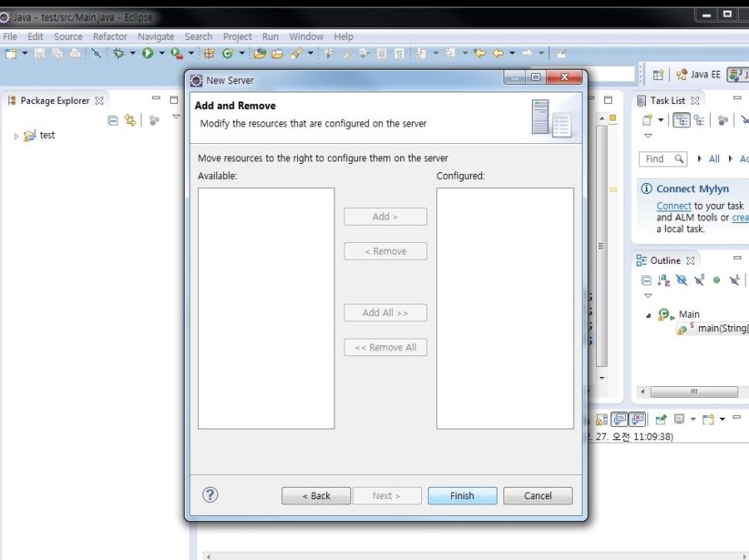The width and height of the screenshot is (749, 560).
Task: Click the Search flashlight toolbar icon
Action: pos(296,53)
